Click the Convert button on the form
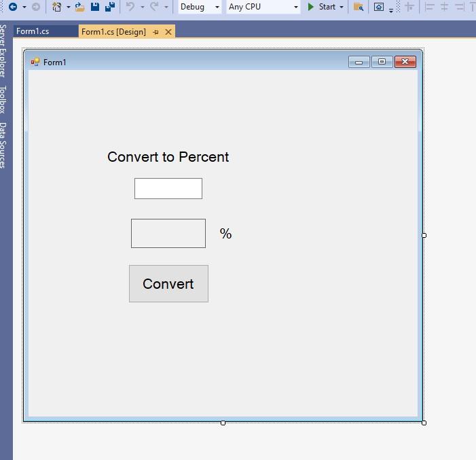This screenshot has height=460, width=476. 169,284
